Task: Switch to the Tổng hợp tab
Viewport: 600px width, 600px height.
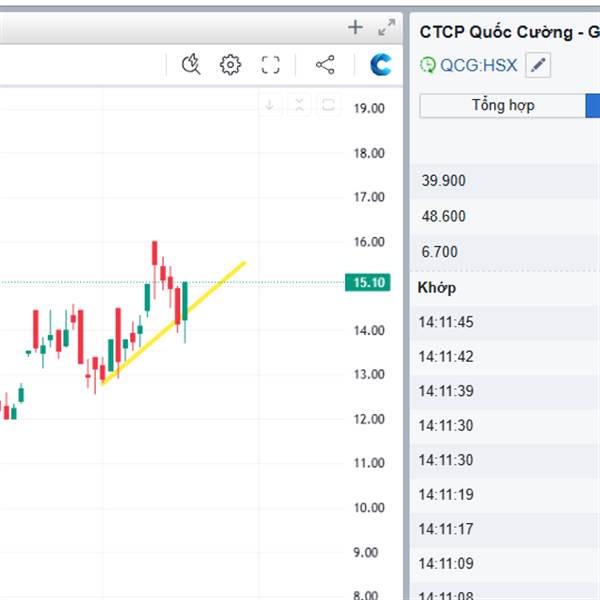Action: (x=503, y=106)
